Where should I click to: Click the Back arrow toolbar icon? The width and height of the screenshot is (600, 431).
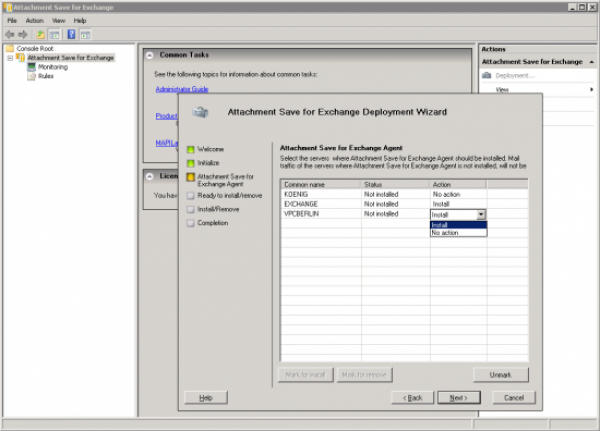9,33
